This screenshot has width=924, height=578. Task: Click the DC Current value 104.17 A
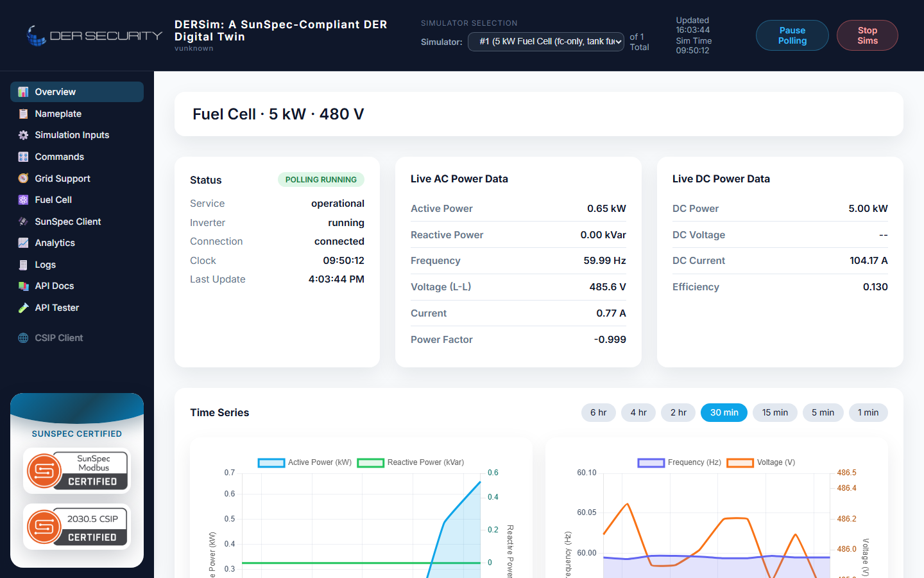tap(869, 261)
